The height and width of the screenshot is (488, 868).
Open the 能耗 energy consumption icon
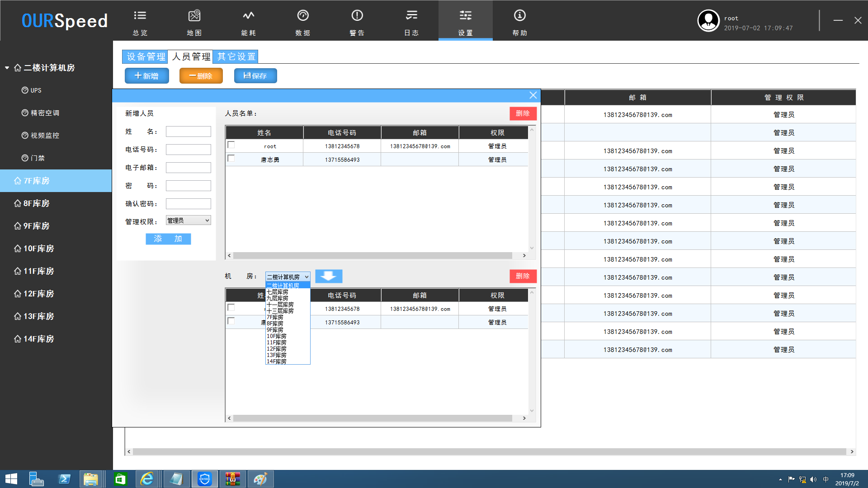(249, 16)
